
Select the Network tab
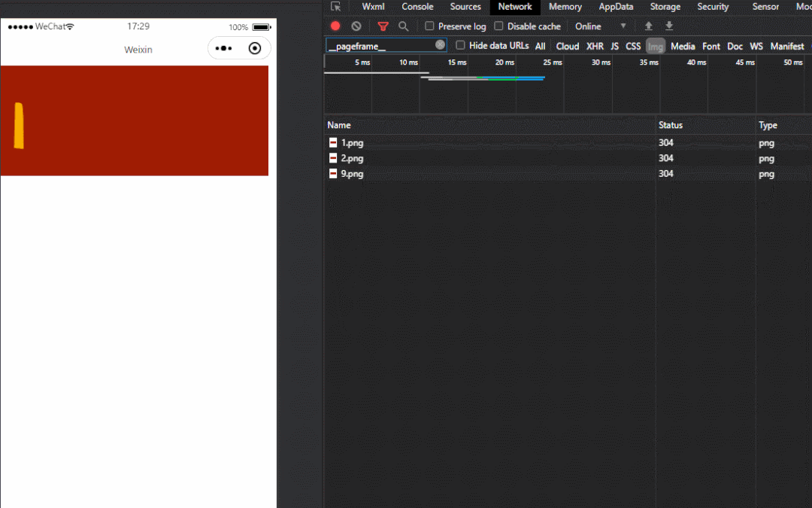(515, 7)
